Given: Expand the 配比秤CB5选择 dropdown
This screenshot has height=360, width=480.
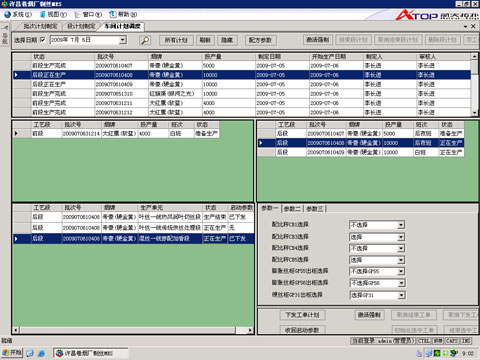Looking at the screenshot, I should 401,260.
